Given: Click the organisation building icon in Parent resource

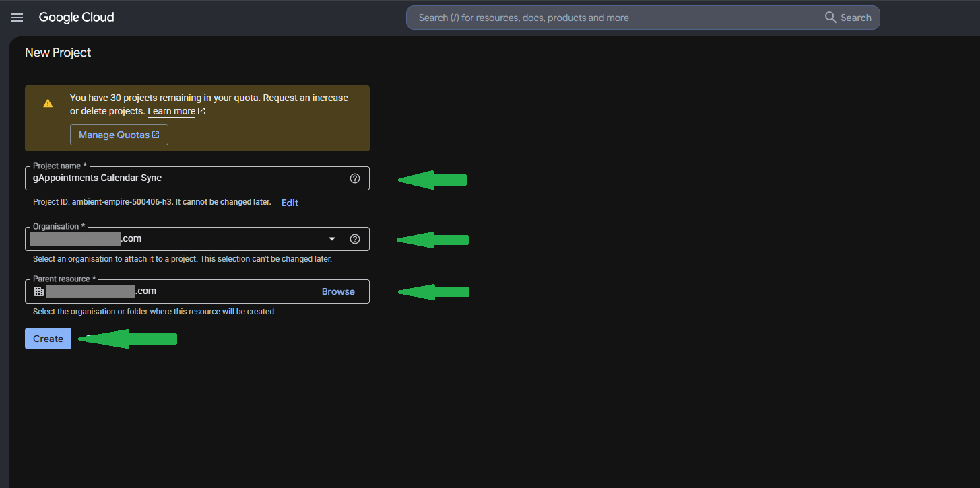Looking at the screenshot, I should [x=39, y=291].
